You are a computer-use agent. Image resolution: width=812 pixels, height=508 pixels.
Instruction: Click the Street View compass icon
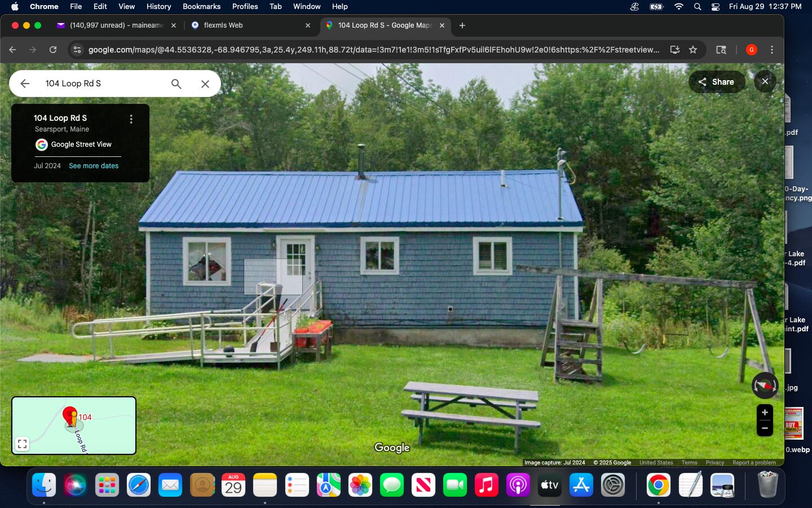tap(765, 386)
